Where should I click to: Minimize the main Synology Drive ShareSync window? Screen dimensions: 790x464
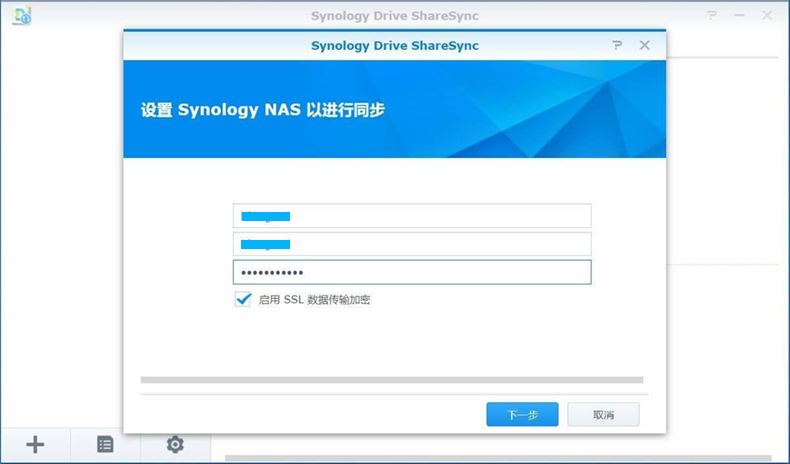(x=740, y=16)
